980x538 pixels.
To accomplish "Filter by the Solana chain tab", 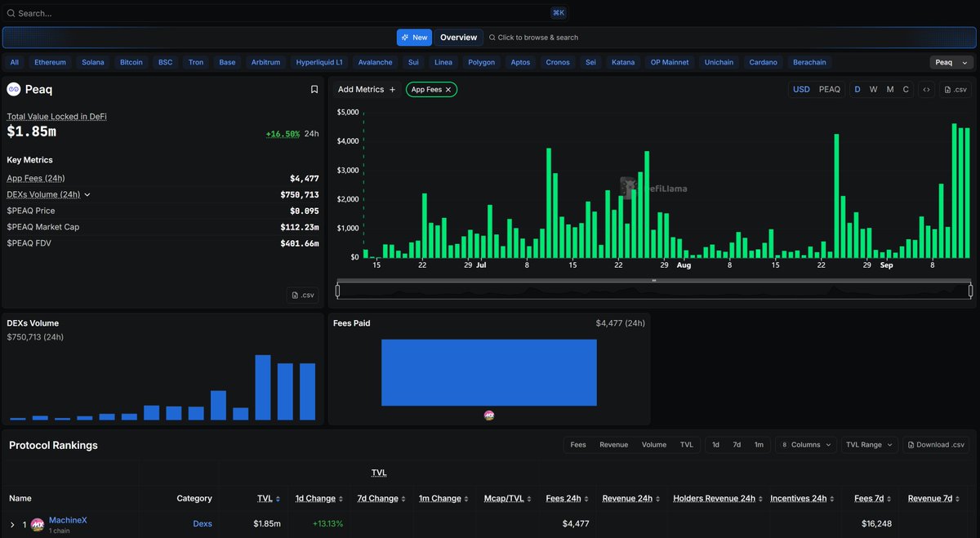I will point(93,62).
